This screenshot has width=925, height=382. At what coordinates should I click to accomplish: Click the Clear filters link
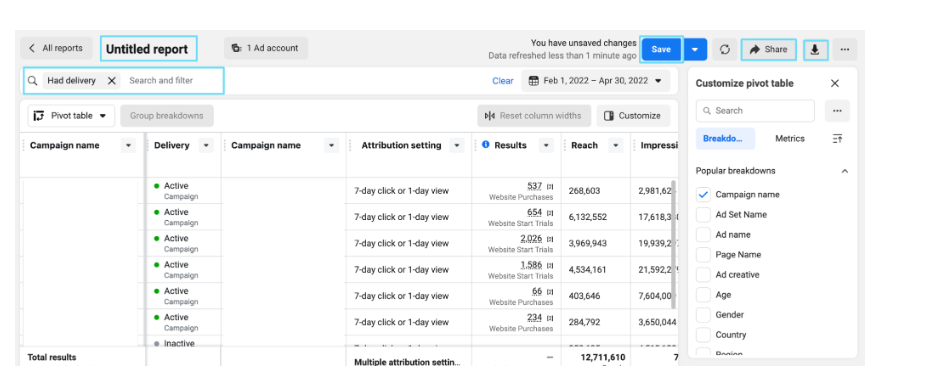tap(503, 81)
